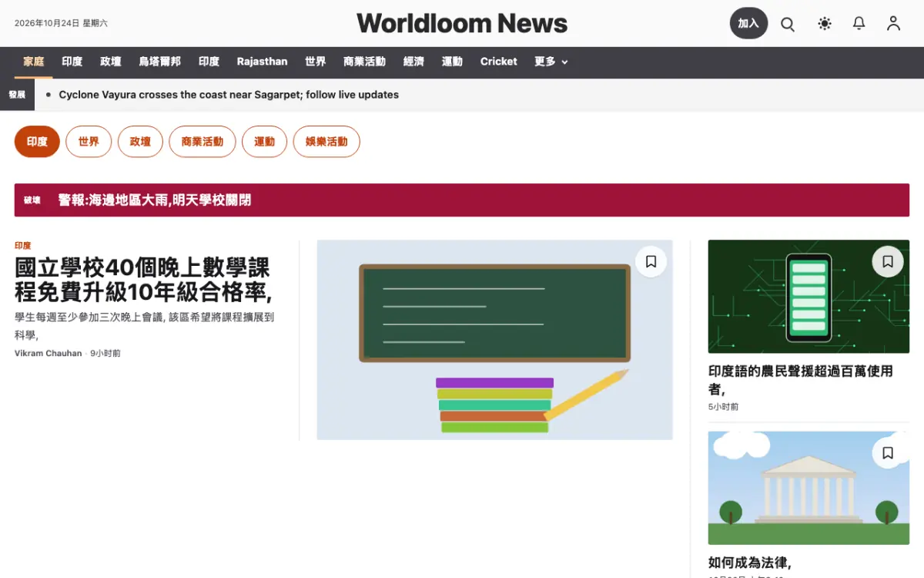
Task: Select the 娛樂活動 filter pill
Action: coord(326,142)
